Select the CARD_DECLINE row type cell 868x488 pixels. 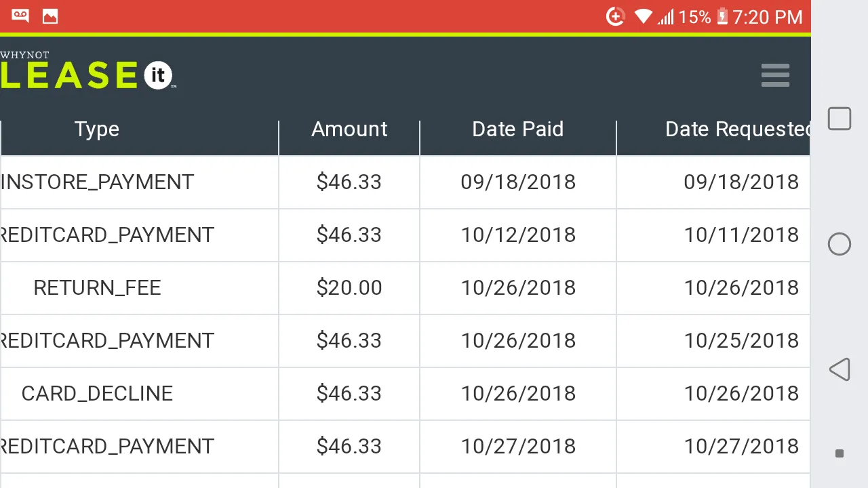(97, 393)
